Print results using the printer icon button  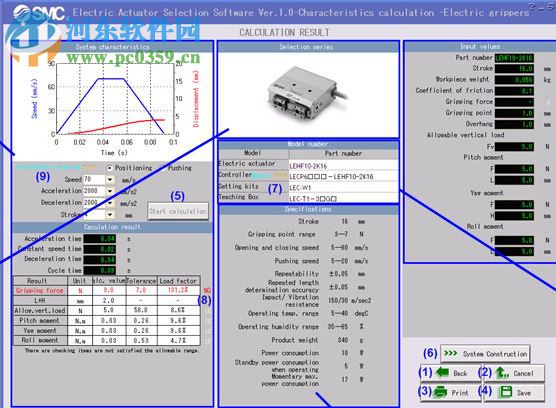pos(450,392)
